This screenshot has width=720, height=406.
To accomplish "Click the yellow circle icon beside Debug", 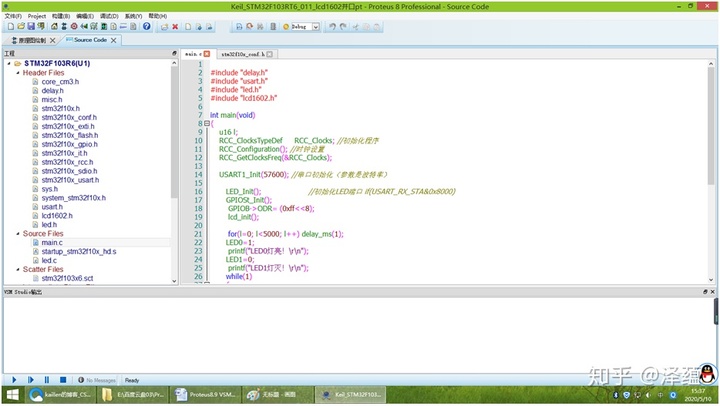I will click(286, 27).
